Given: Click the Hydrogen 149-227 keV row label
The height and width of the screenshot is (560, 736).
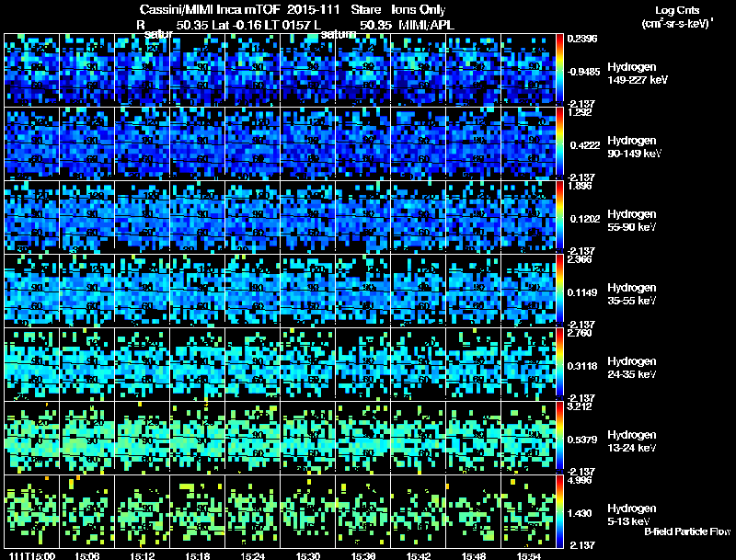Looking at the screenshot, I should [638, 74].
